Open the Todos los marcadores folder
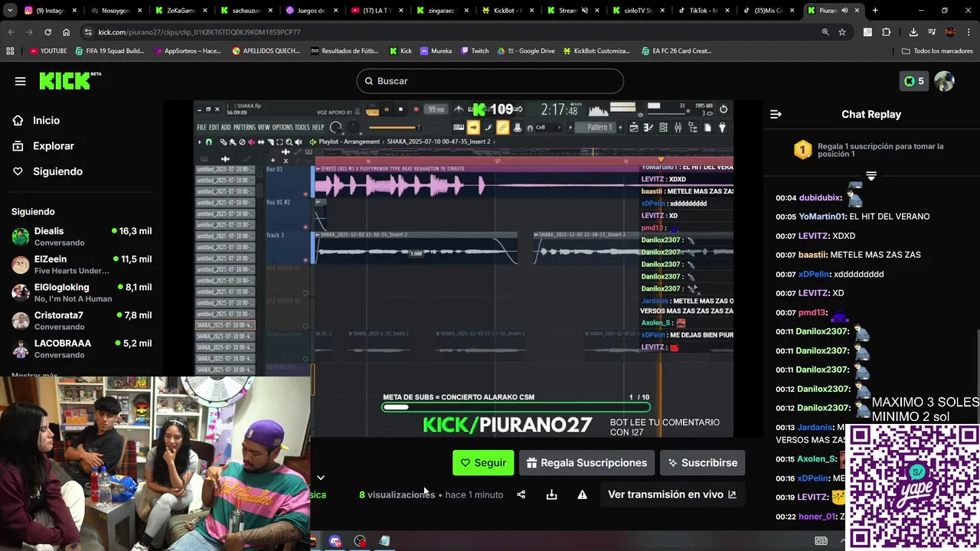The height and width of the screenshot is (551, 980). tap(937, 51)
